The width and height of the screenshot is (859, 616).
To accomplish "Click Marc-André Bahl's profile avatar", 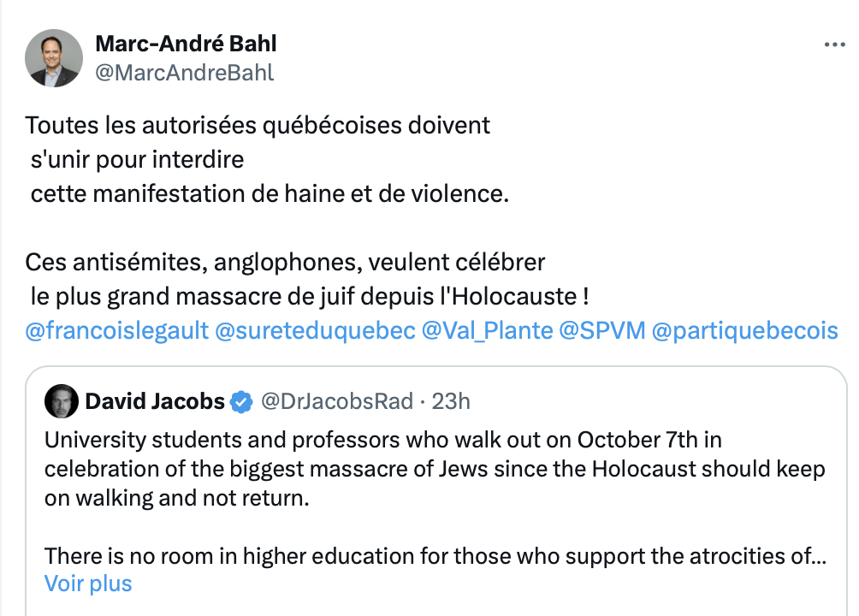I will point(54,58).
